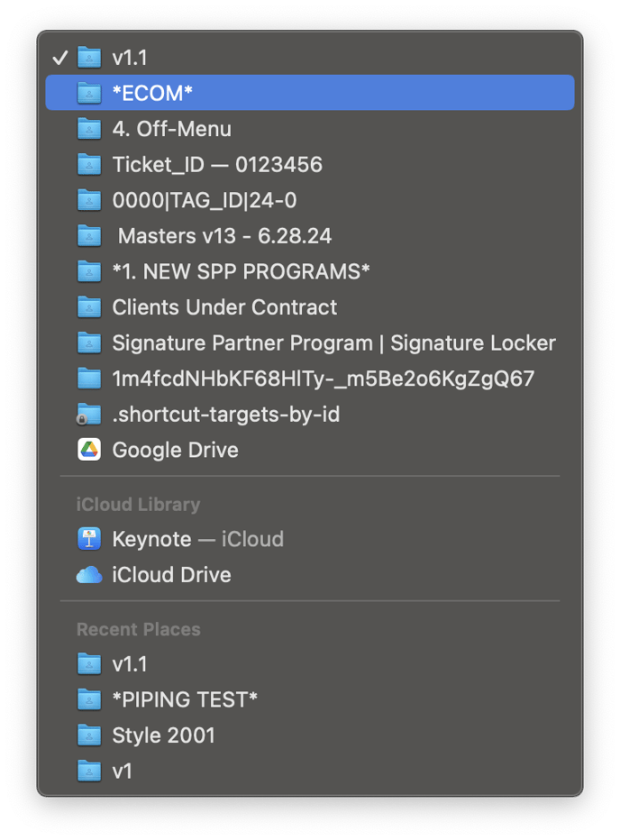The height and width of the screenshot is (840, 620).
Task: Click the folder icon for 4. Off-Menu
Action: click(x=89, y=129)
